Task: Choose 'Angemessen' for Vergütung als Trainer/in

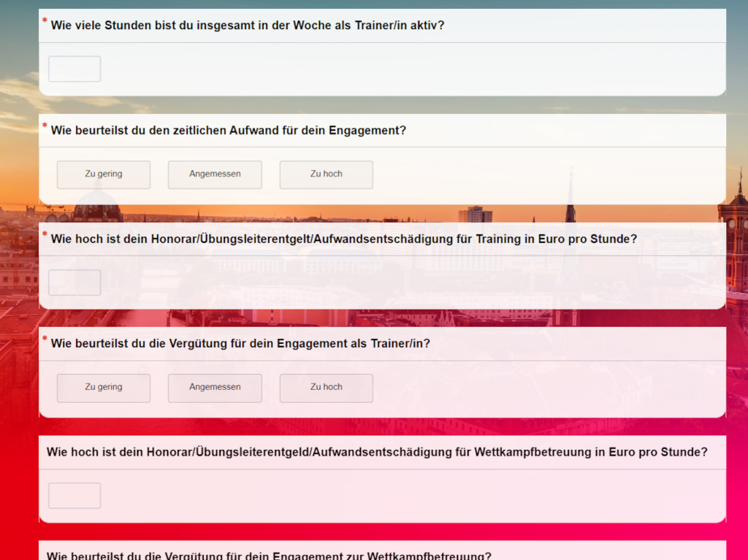Action: (215, 388)
